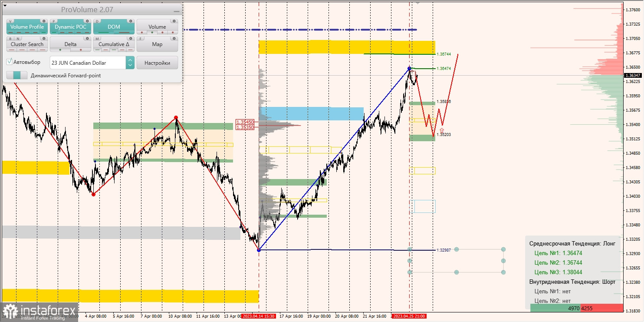The height and width of the screenshot is (322, 644).
Task: Click the red 1.35350 POC label
Action: [245, 127]
